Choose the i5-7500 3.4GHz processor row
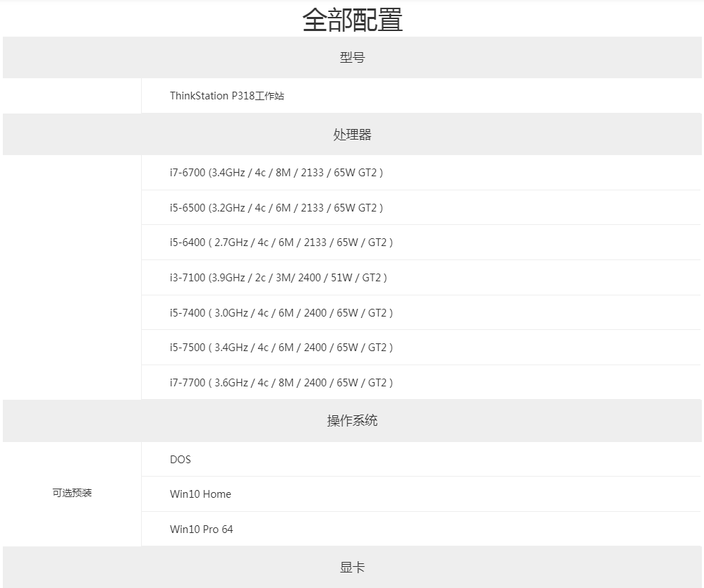Viewport: 704px width, 588px height. (x=421, y=348)
